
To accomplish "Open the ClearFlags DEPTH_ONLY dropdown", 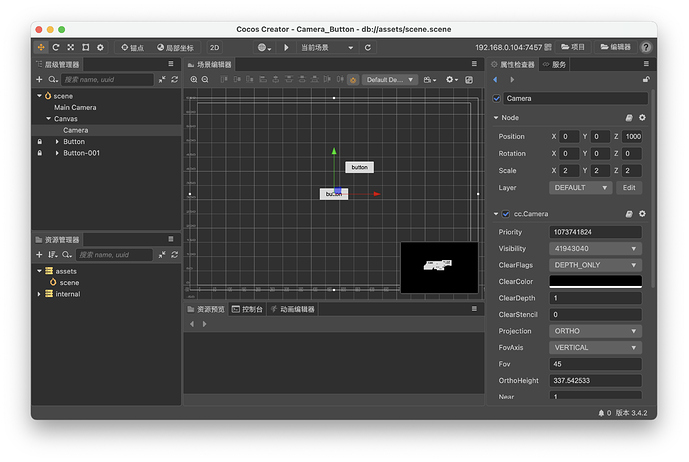I will coord(595,265).
